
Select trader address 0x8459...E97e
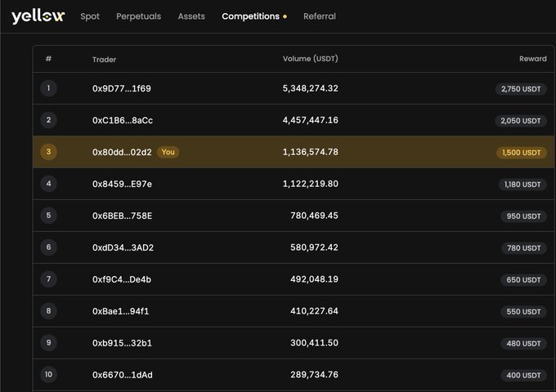click(122, 184)
